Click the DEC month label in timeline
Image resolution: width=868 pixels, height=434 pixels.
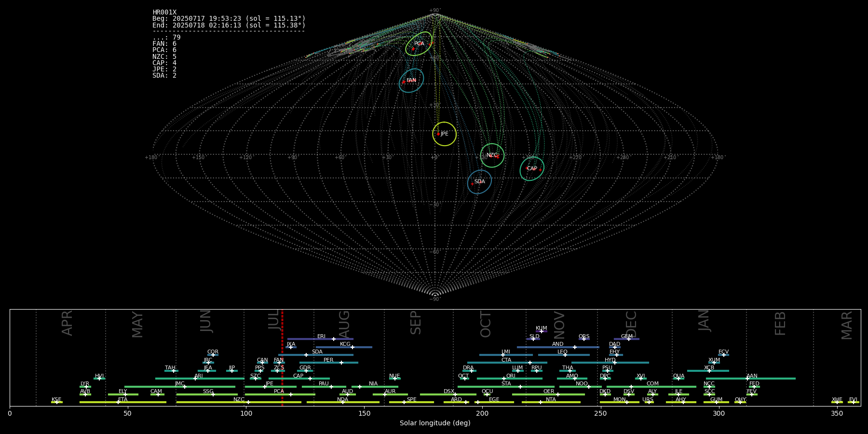pos(631,324)
